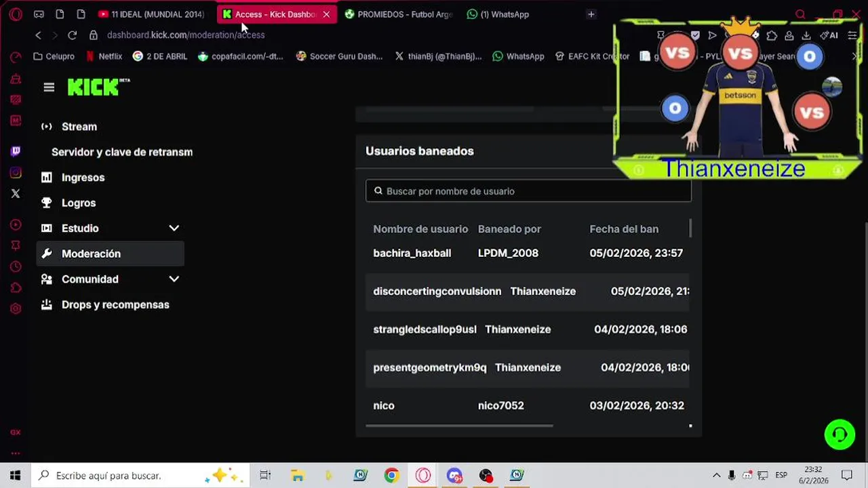Open the Windows notification center

pos(847,475)
